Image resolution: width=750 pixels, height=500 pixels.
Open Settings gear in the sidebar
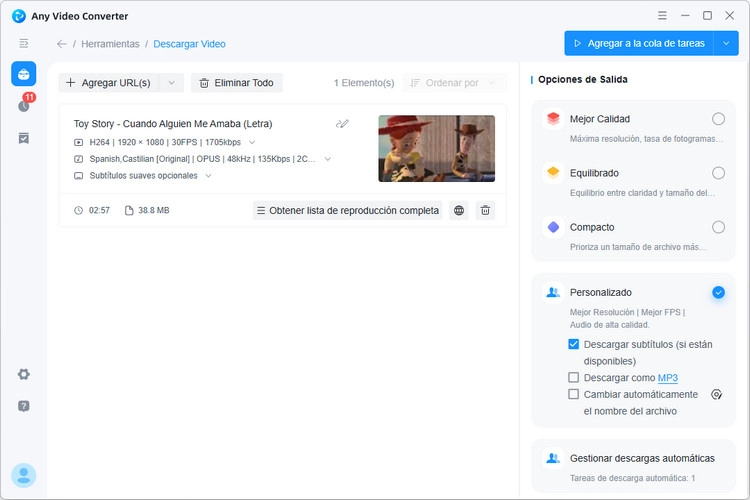(23, 374)
